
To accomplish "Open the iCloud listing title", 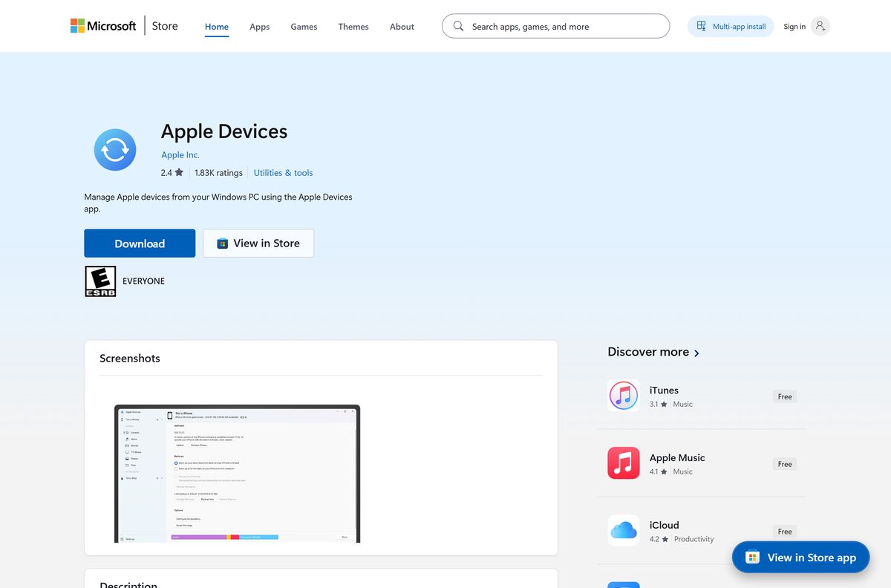I will pos(664,525).
